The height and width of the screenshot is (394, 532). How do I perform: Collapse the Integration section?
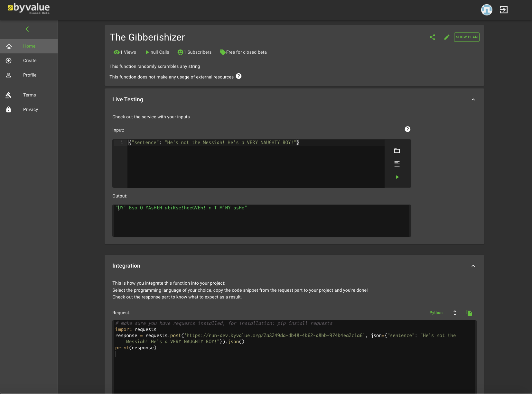click(473, 266)
